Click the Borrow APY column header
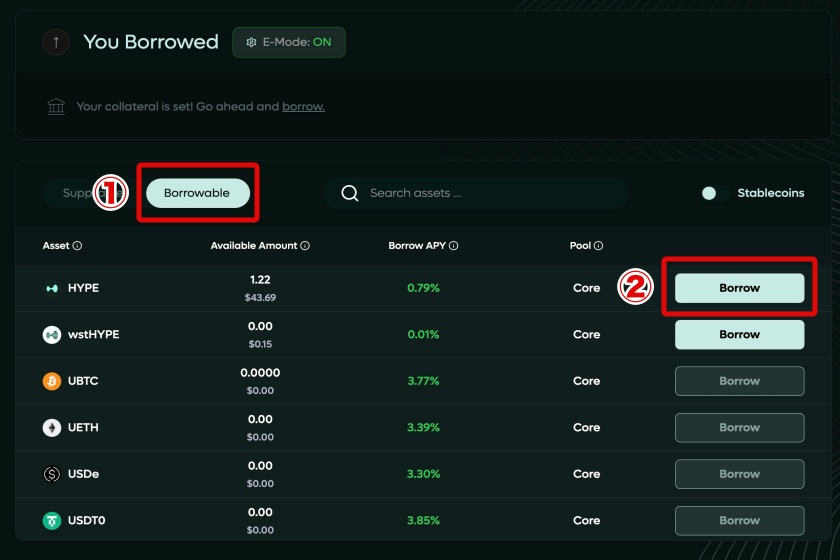The image size is (840, 560). (x=417, y=245)
